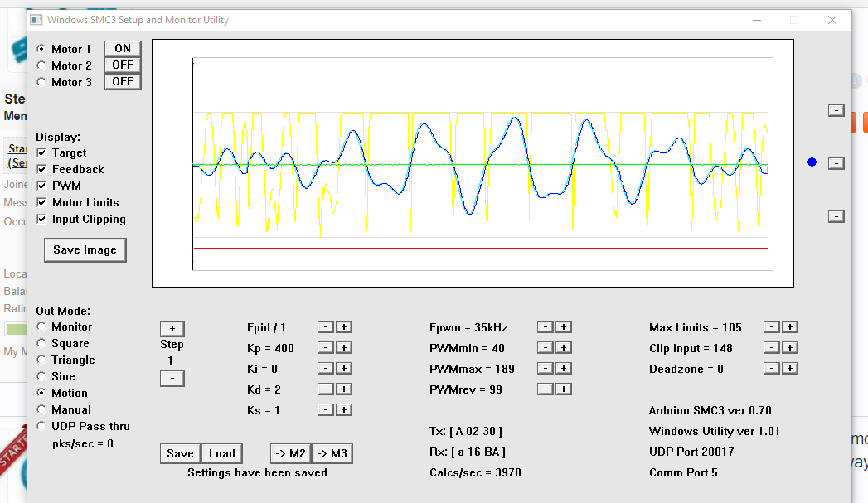Screen dimensions: 868x503
Task: Uncheck the Feedback display checkbox
Action: point(42,170)
